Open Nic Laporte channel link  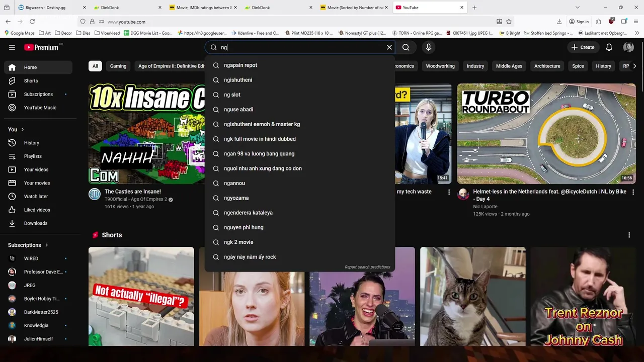tap(485, 207)
